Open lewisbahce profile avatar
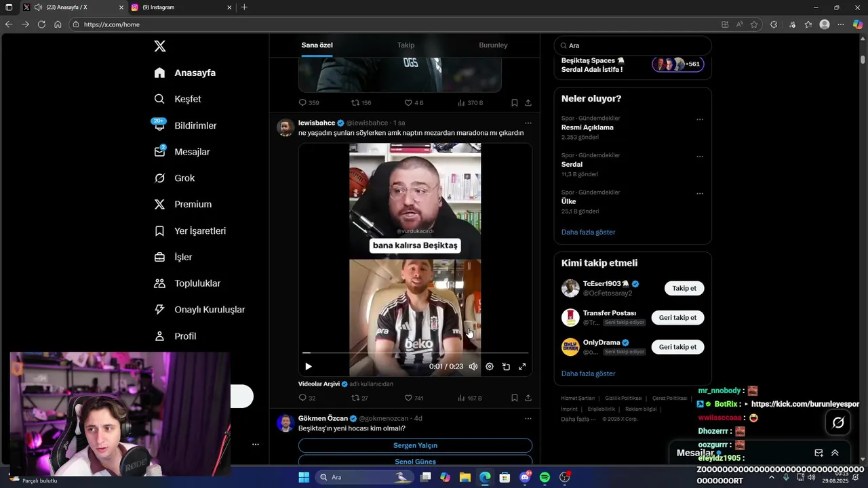 coord(285,127)
